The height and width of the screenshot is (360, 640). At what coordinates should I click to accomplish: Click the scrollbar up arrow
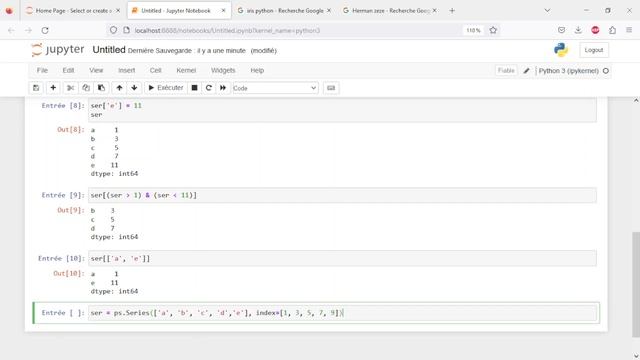636,100
